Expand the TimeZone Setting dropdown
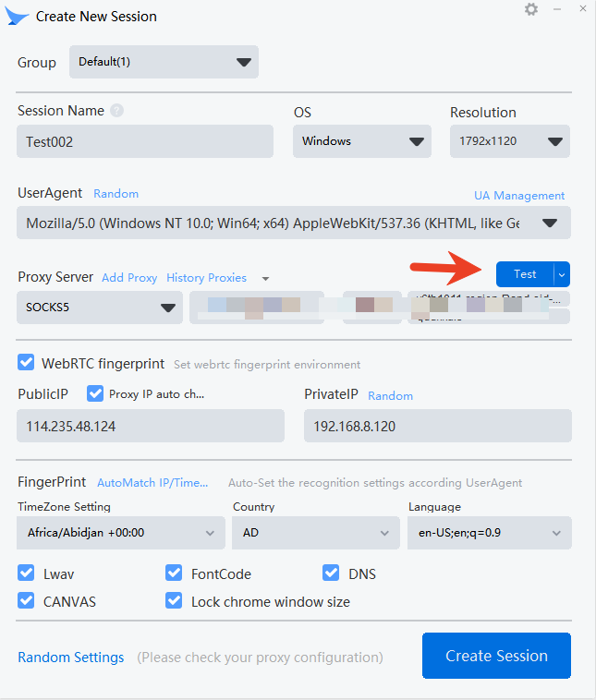Viewport: 596px width, 700px height. 120,533
